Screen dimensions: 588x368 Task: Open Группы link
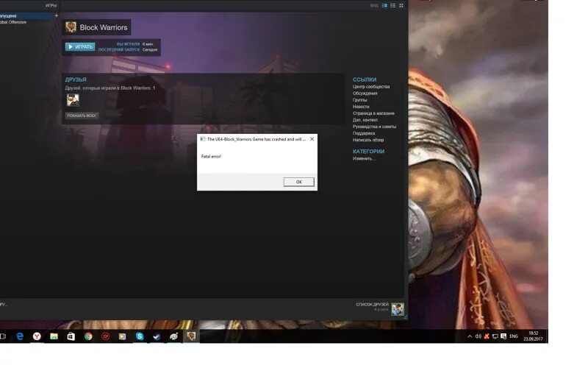point(360,100)
